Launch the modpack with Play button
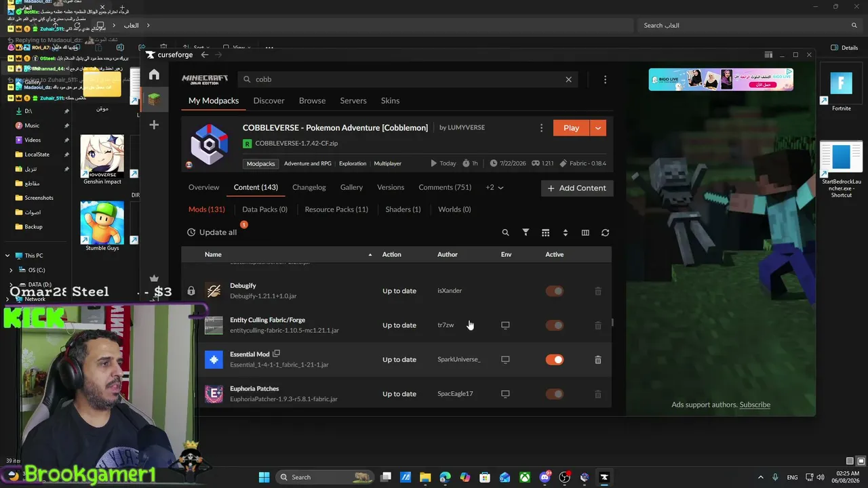This screenshot has width=868, height=488. pyautogui.click(x=572, y=128)
